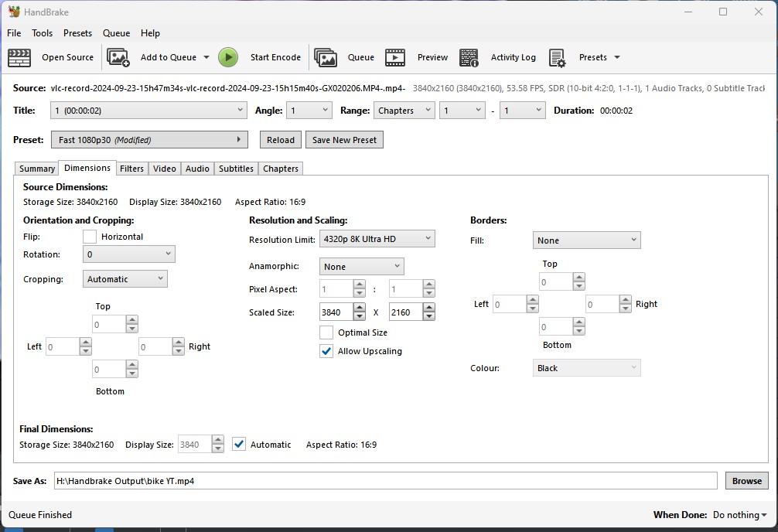
Task: Expand the Resolution Limit dropdown
Action: pos(377,239)
